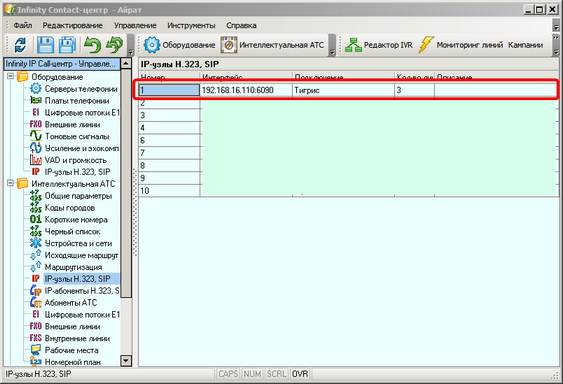Select IP-узлы H.323, SIP under Оборудование
This screenshot has height=384, width=563.
click(x=78, y=172)
